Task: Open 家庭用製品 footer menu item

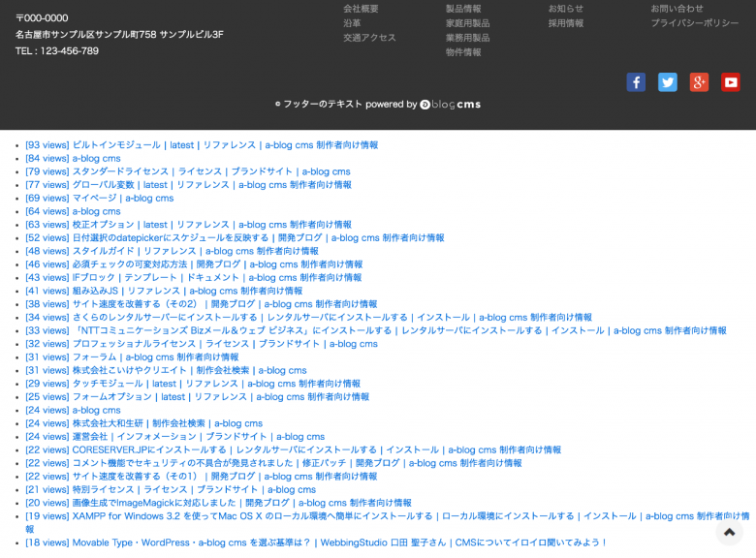Action: pyautogui.click(x=468, y=23)
